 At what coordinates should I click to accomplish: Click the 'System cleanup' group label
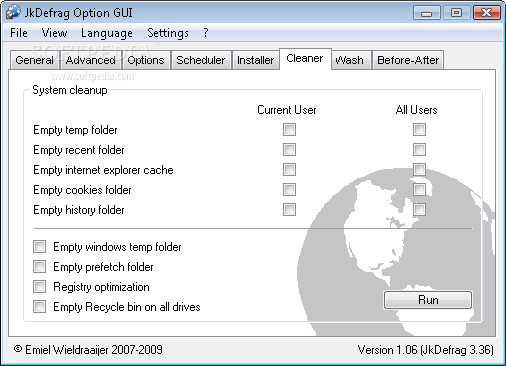coord(70,90)
